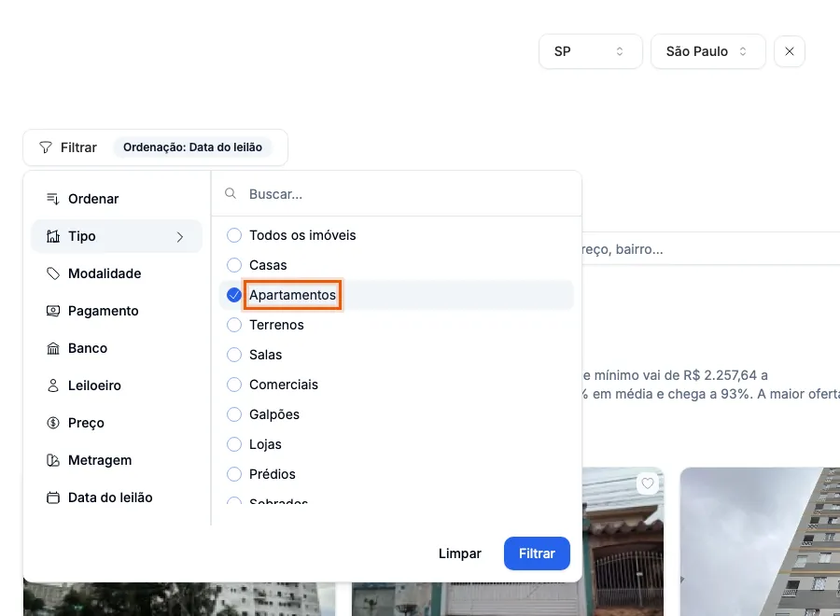Click the Filtrar label in top bar
The height and width of the screenshot is (616, 840).
pos(78,147)
